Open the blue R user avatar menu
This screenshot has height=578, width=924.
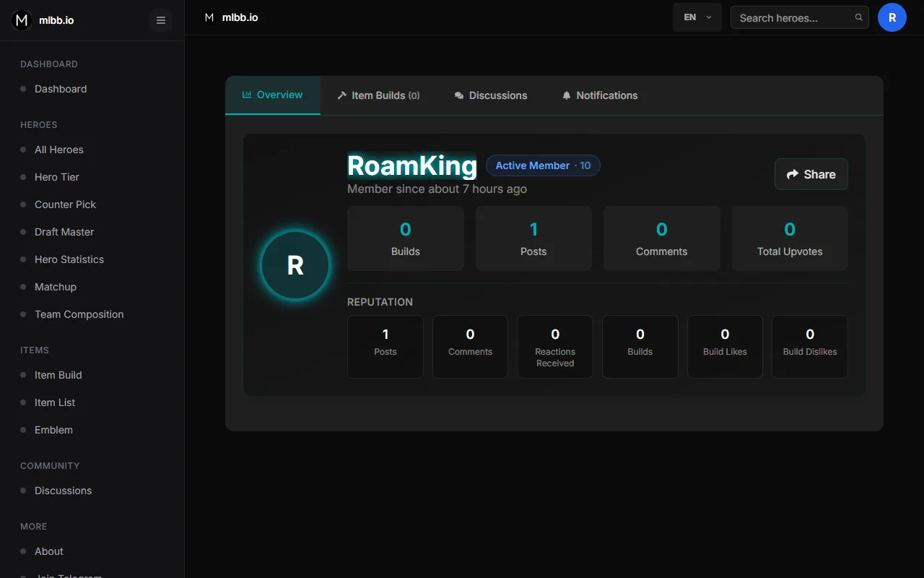point(892,17)
